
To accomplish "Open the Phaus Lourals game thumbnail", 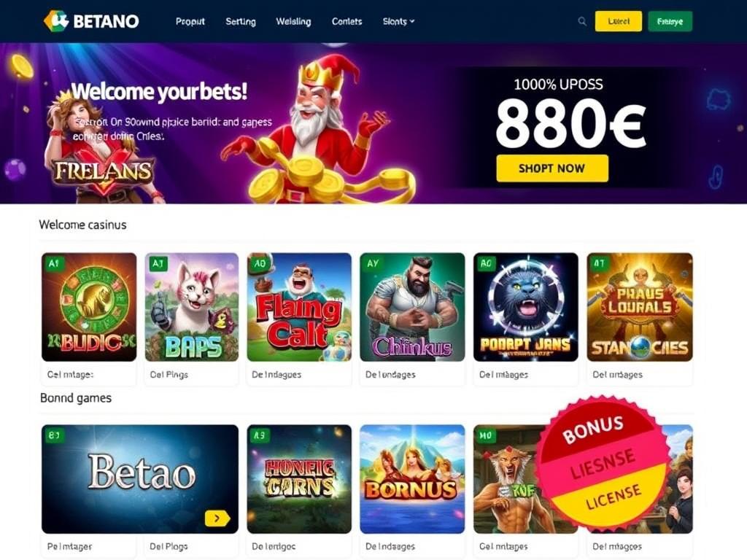I will 640,307.
